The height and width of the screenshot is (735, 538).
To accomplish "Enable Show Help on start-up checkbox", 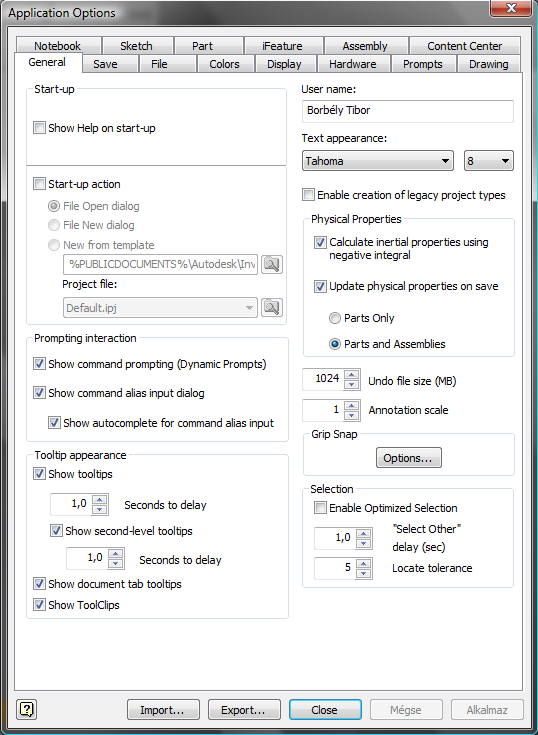I will point(39,128).
